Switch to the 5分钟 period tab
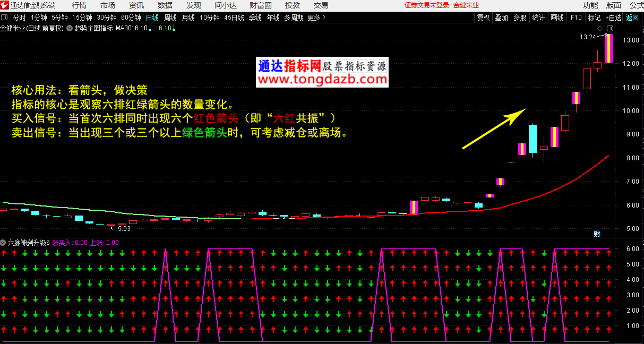 60,18
